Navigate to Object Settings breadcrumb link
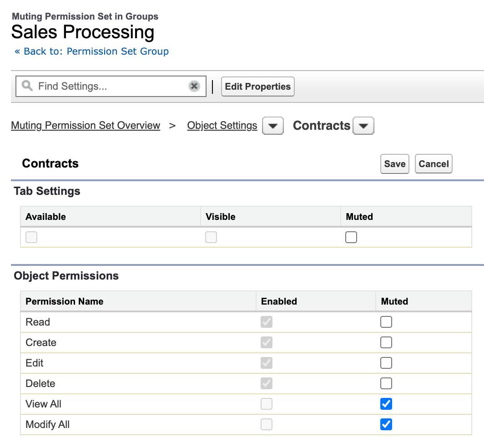The image size is (484, 448). [222, 125]
